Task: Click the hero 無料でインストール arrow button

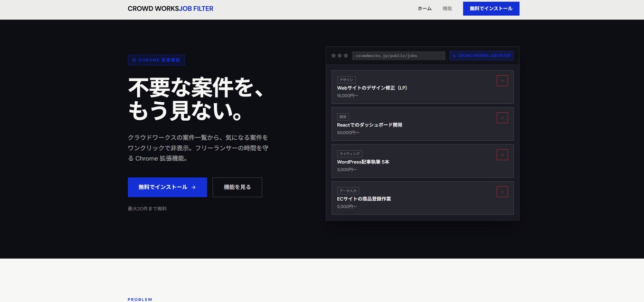Action: [x=167, y=187]
